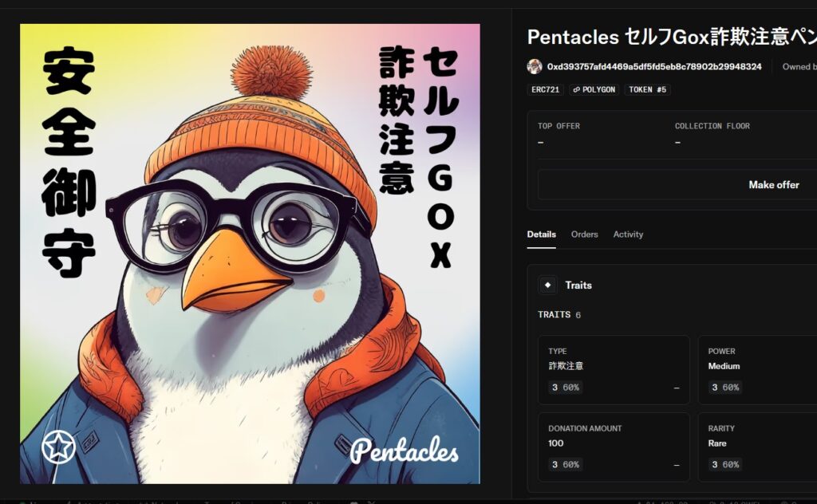Click the Pentacles NFT title heading
This screenshot has width=817, height=504.
(670, 37)
